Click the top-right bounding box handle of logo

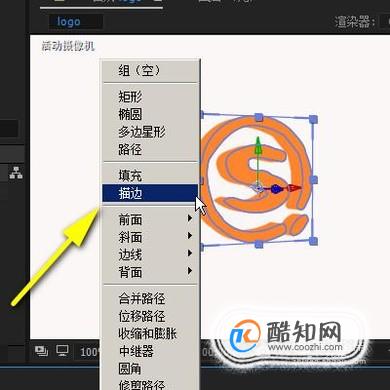[x=313, y=120]
